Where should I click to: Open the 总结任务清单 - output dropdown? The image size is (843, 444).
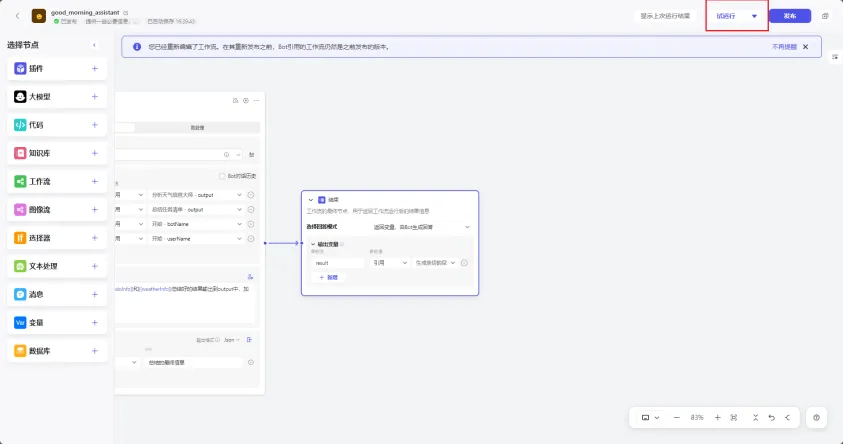[196, 210]
